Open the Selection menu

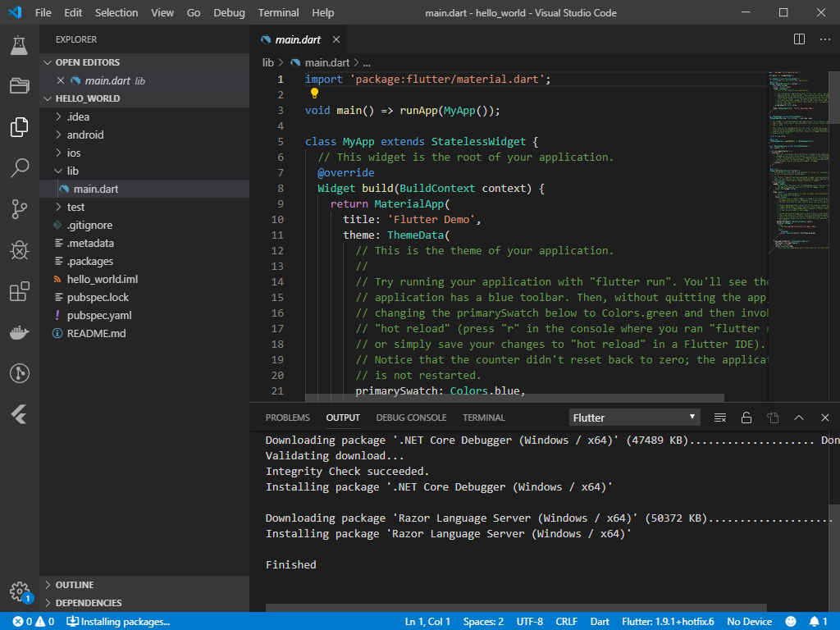(x=116, y=12)
